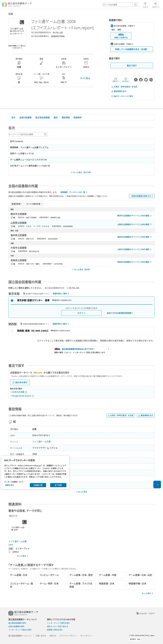Click 初めての方は新規利用登録へ link
Screen dimensions: 163x644
120,313
